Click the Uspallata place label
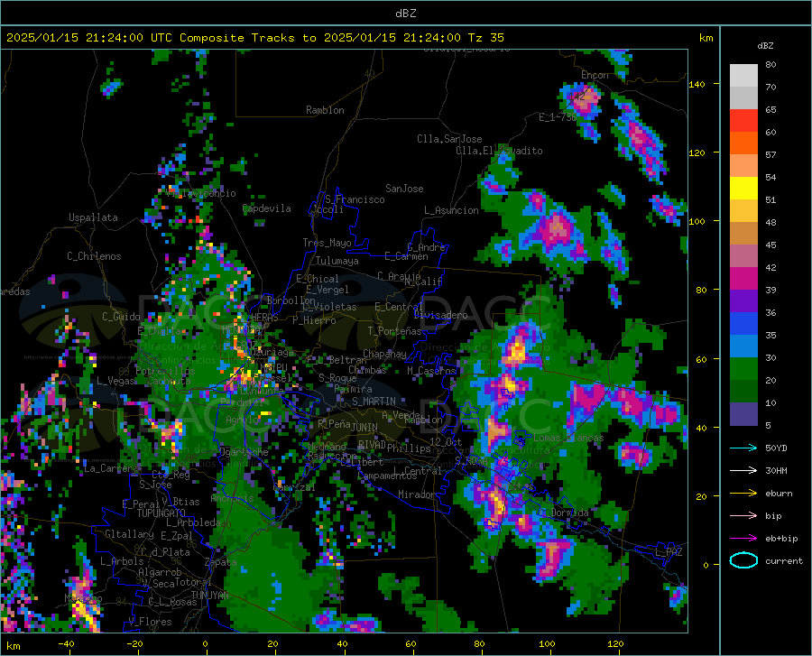Screen dimensions: 812x656 [x=93, y=217]
